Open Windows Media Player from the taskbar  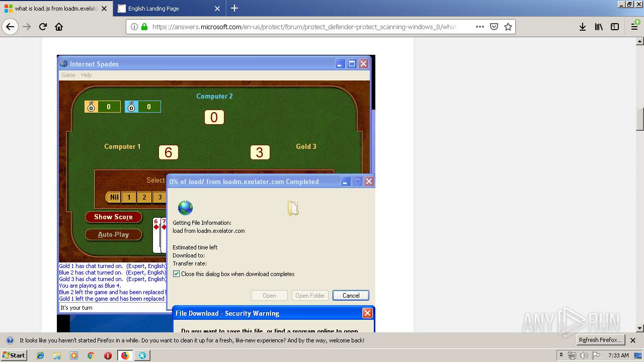(74, 355)
